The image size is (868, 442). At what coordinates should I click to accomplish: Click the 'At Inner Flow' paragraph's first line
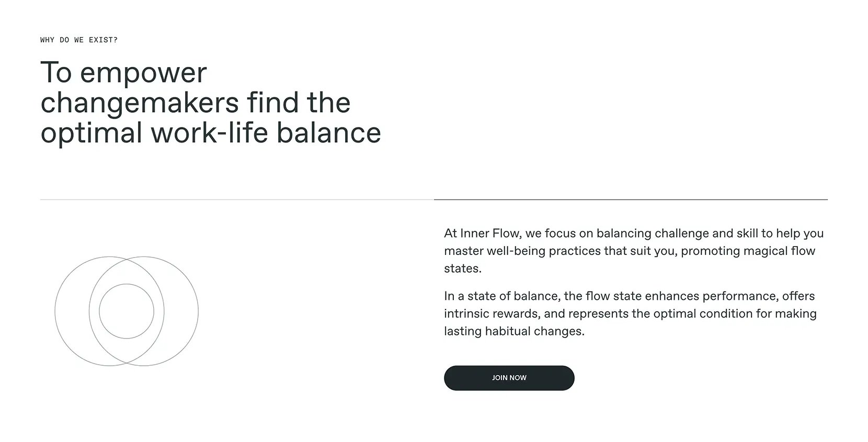(x=634, y=233)
